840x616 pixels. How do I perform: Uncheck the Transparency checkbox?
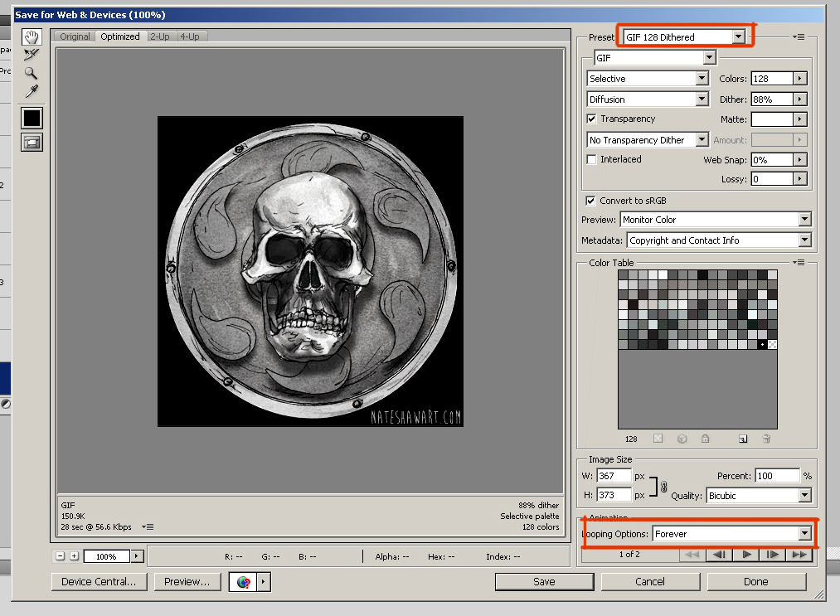click(591, 119)
